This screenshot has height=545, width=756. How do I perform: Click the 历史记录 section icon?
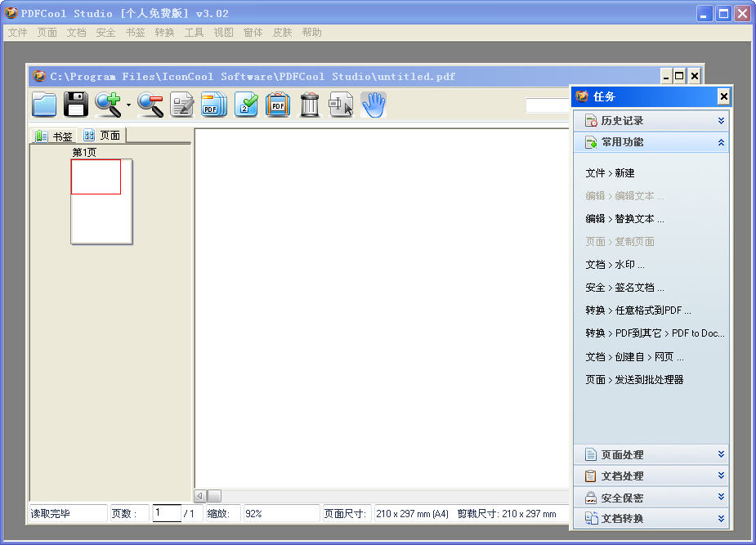[591, 120]
